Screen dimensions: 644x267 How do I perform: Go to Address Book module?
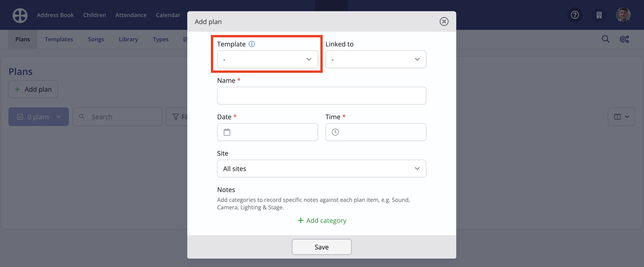[55, 15]
